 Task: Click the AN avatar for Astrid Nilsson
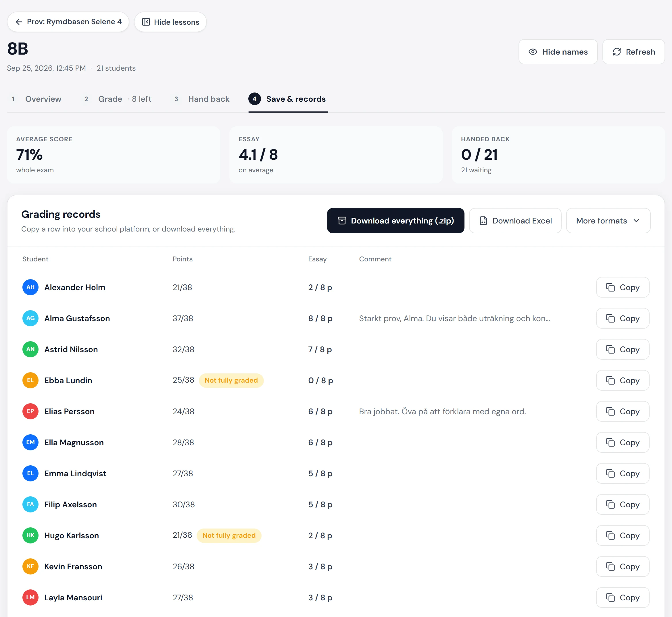click(30, 349)
